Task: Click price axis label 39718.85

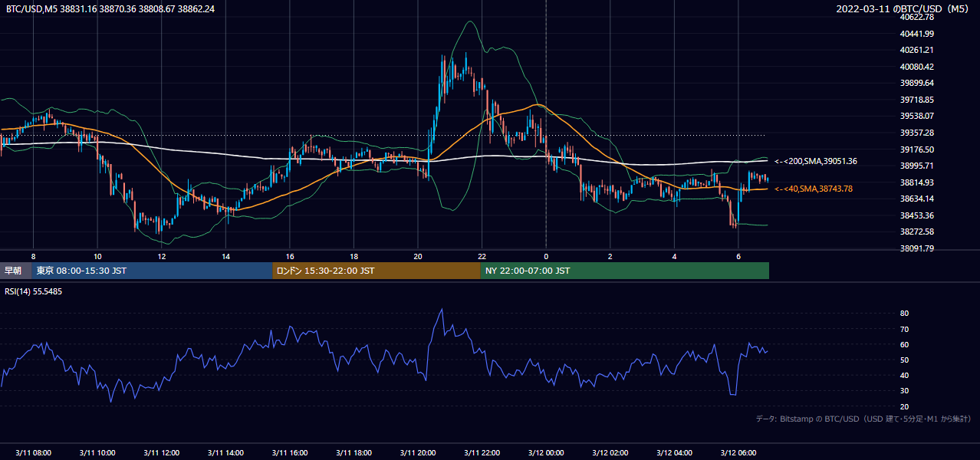Action: [918, 100]
